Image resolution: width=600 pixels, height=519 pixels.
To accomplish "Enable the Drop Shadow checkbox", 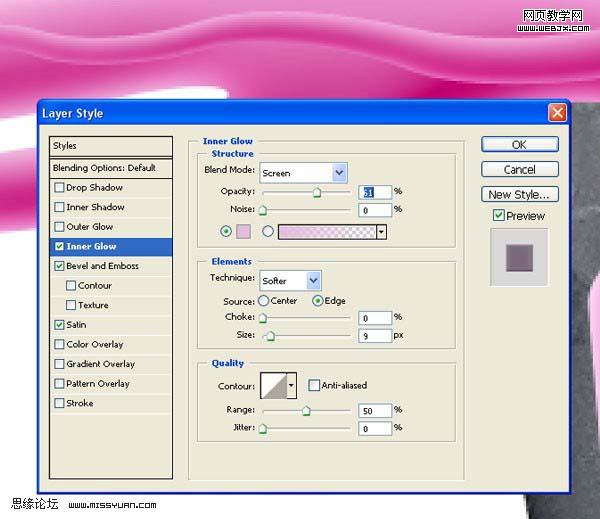I will click(x=59, y=188).
